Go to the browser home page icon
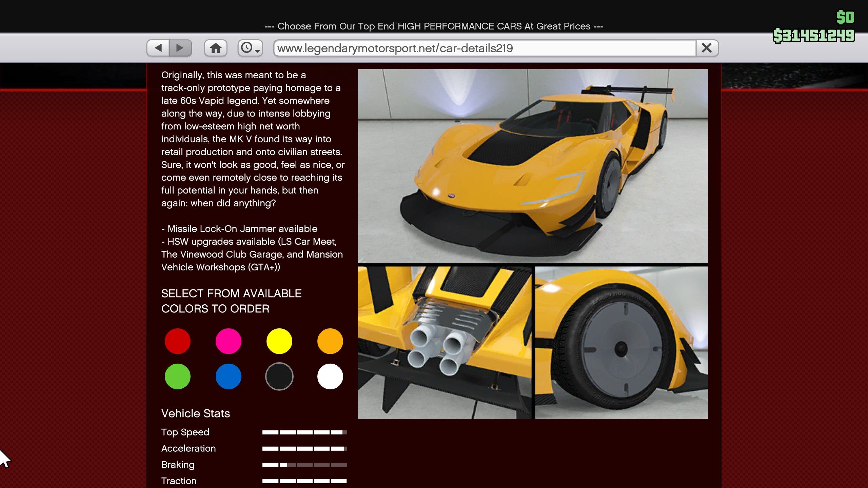 click(x=215, y=48)
